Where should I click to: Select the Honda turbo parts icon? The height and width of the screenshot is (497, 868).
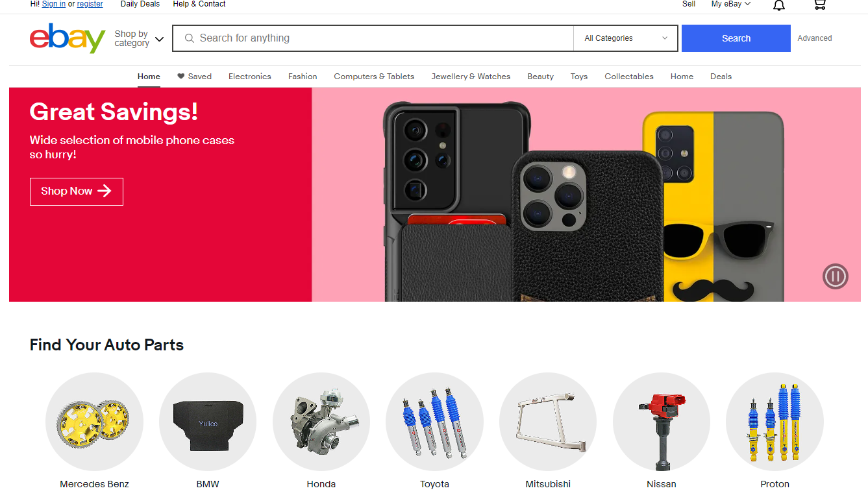click(321, 421)
